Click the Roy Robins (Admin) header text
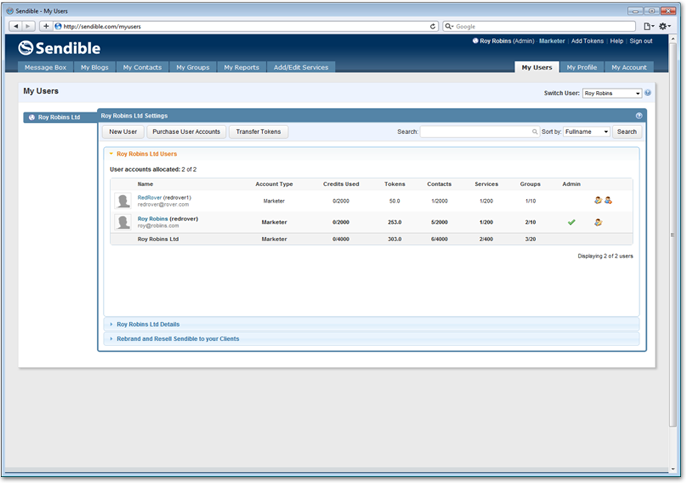 [506, 41]
